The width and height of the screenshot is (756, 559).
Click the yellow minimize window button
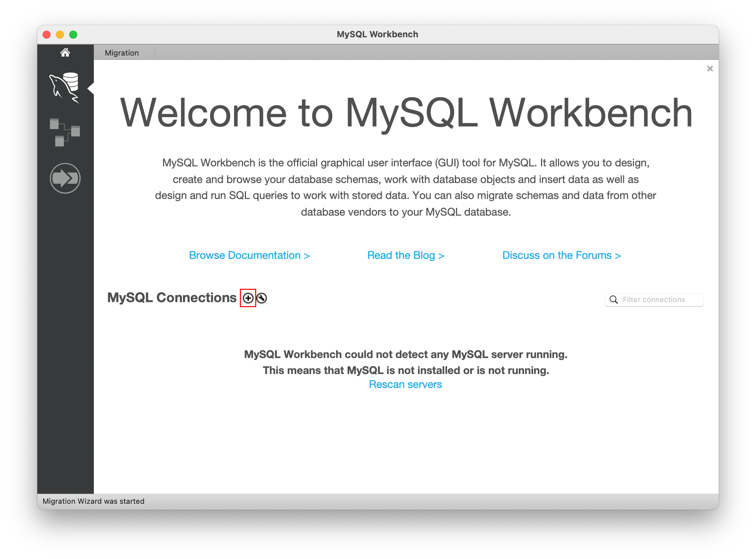tap(60, 35)
